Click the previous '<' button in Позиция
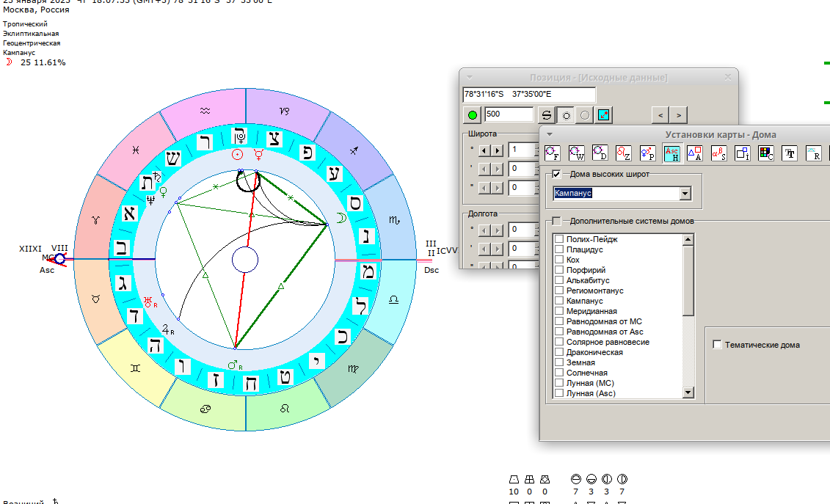This screenshot has width=830, height=504. click(x=660, y=115)
